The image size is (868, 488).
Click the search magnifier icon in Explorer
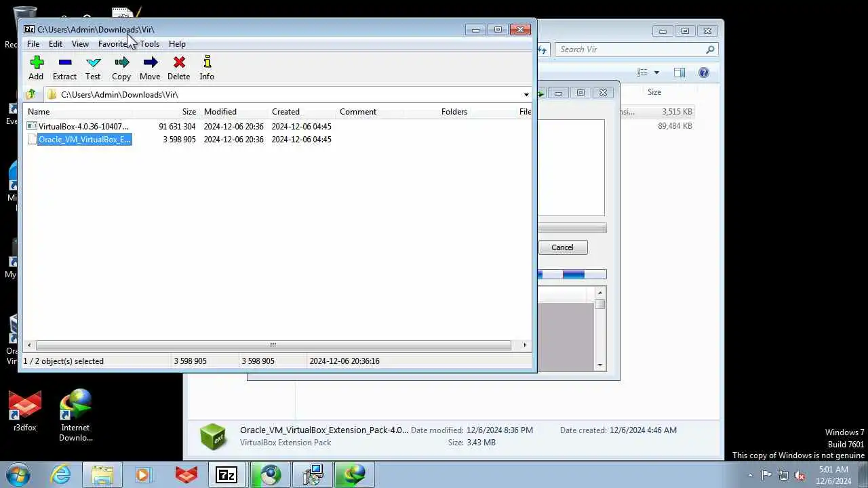point(710,49)
